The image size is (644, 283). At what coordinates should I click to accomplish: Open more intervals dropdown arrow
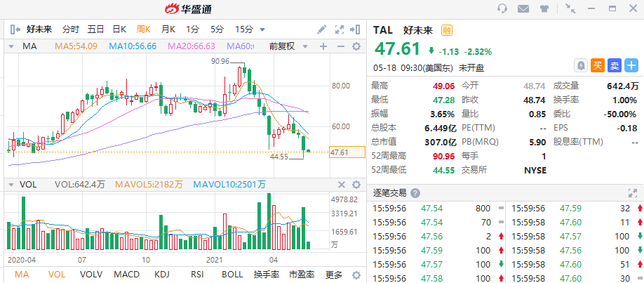click(262, 29)
